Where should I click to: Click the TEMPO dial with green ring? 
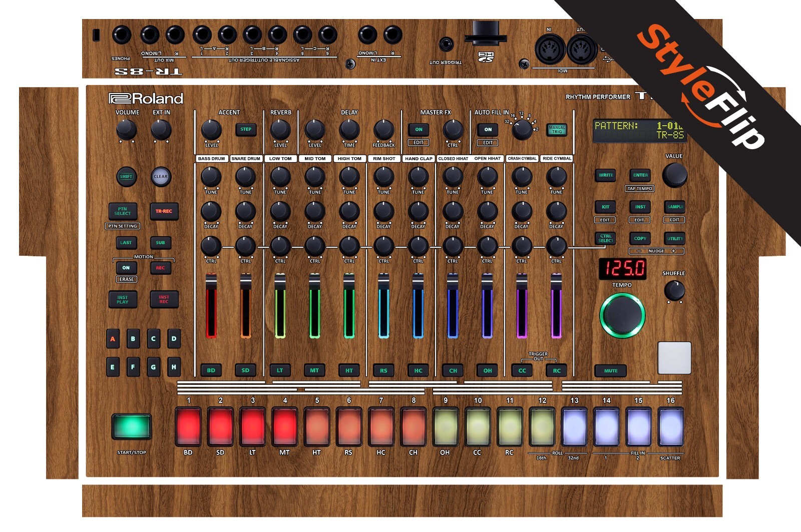tap(622, 315)
